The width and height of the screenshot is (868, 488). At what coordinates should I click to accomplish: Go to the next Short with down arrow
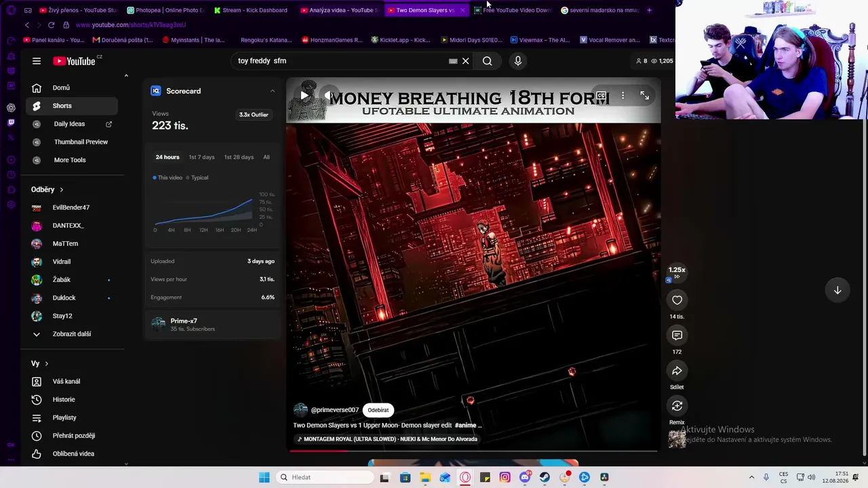click(x=837, y=290)
